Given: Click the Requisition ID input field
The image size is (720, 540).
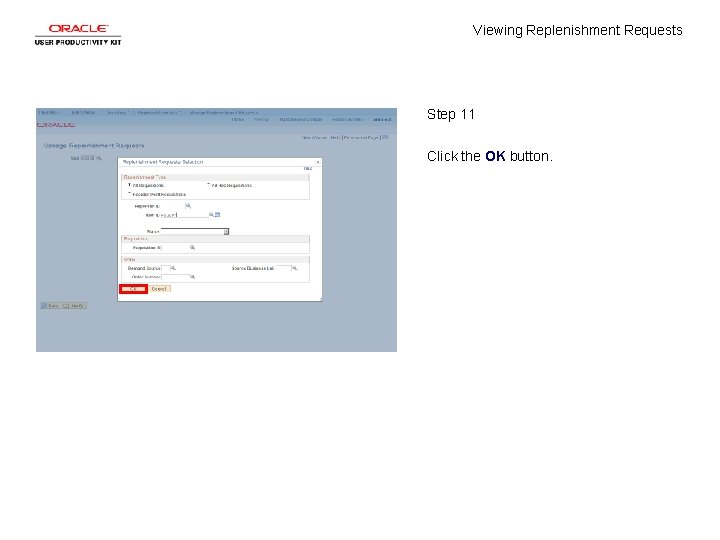Looking at the screenshot, I should [175, 248].
